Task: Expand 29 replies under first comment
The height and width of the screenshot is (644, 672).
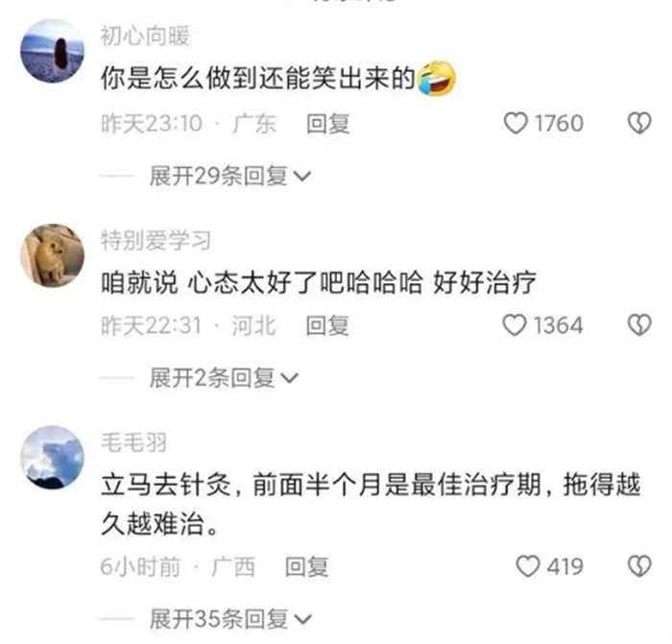Action: click(230, 176)
